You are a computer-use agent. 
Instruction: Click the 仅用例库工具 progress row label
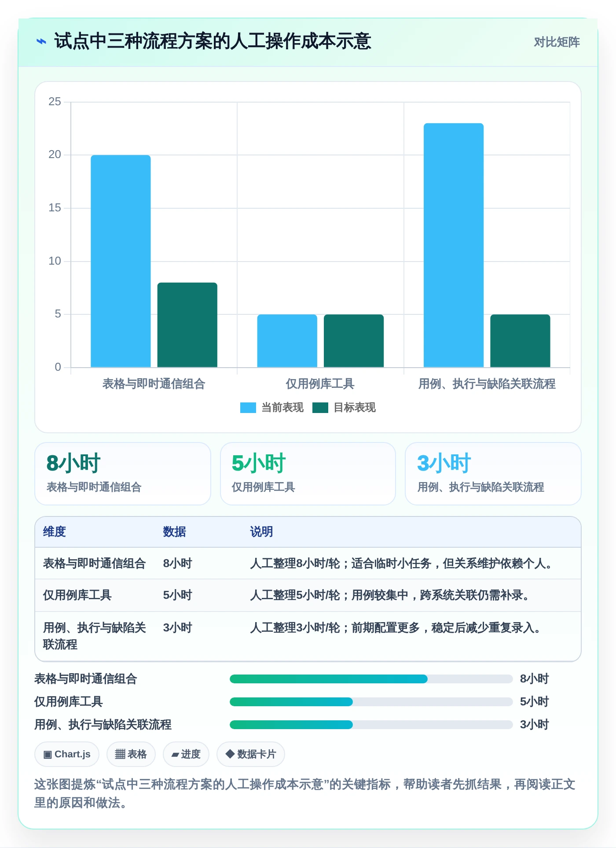click(69, 702)
